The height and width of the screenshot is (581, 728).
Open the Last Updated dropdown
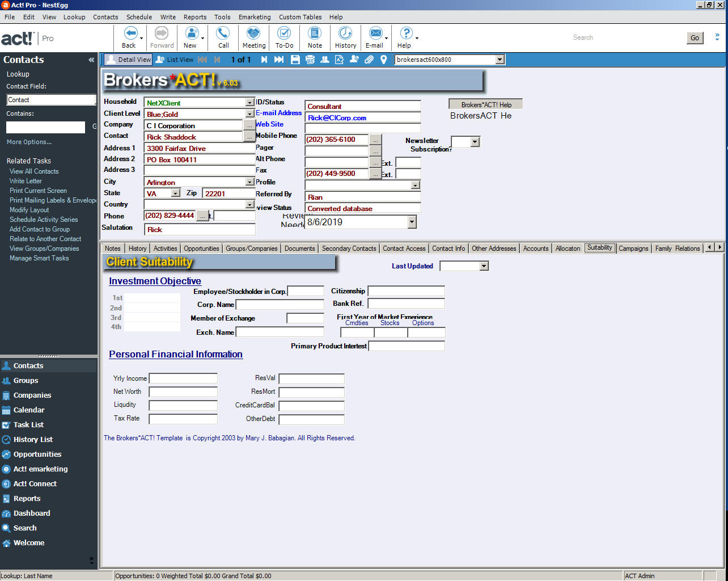pyautogui.click(x=484, y=266)
